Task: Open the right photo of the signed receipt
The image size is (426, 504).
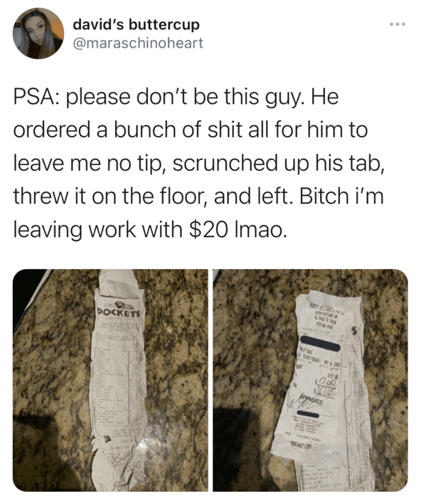Action: click(310, 380)
